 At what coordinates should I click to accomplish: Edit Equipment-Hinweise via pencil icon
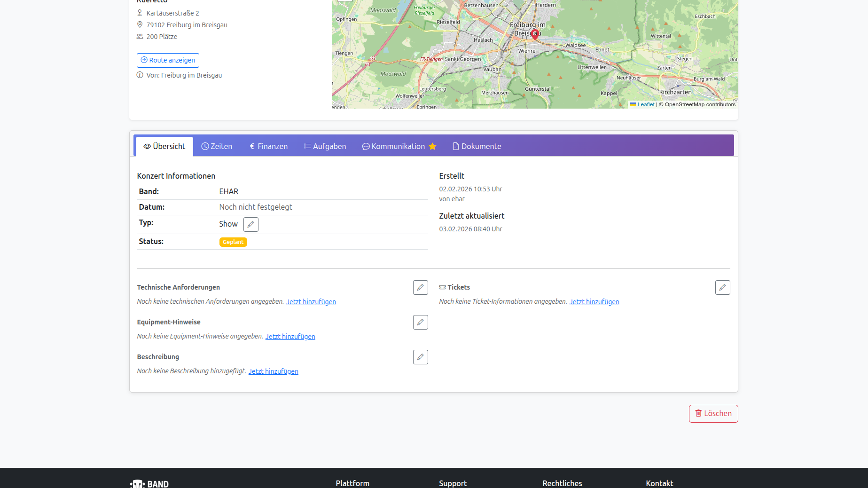[420, 322]
